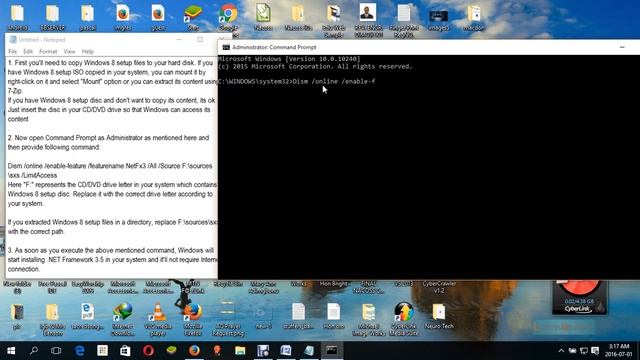640x360 pixels.
Task: Open Action Center from the system tray
Action: tap(596, 351)
